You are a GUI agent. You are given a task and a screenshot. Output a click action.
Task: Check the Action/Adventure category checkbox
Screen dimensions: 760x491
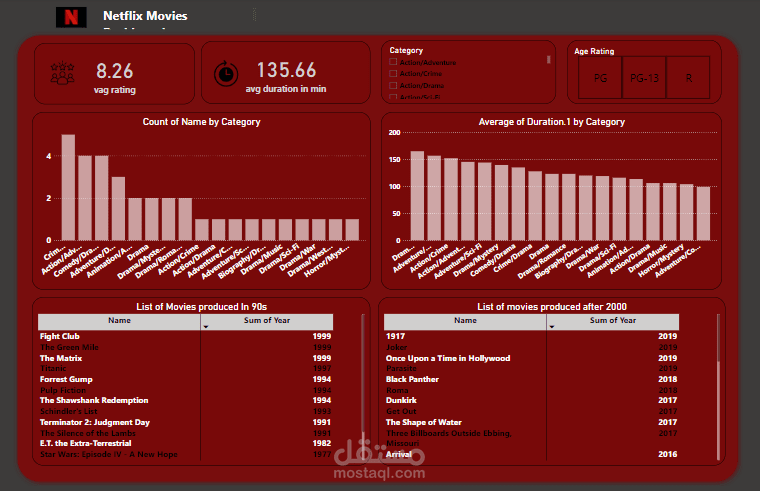click(x=393, y=62)
